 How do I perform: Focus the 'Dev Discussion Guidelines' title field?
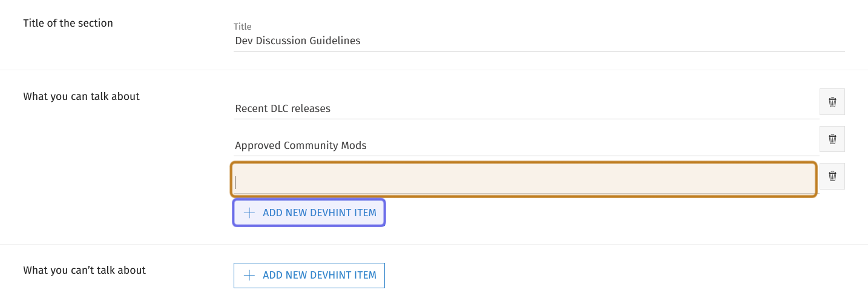click(539, 41)
